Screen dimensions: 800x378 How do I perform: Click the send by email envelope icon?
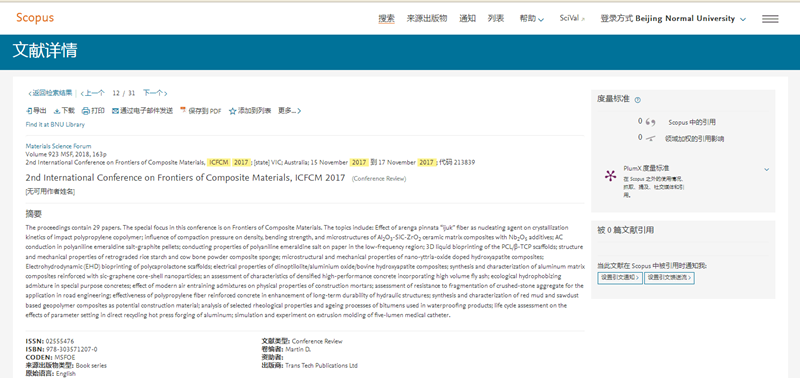115,111
